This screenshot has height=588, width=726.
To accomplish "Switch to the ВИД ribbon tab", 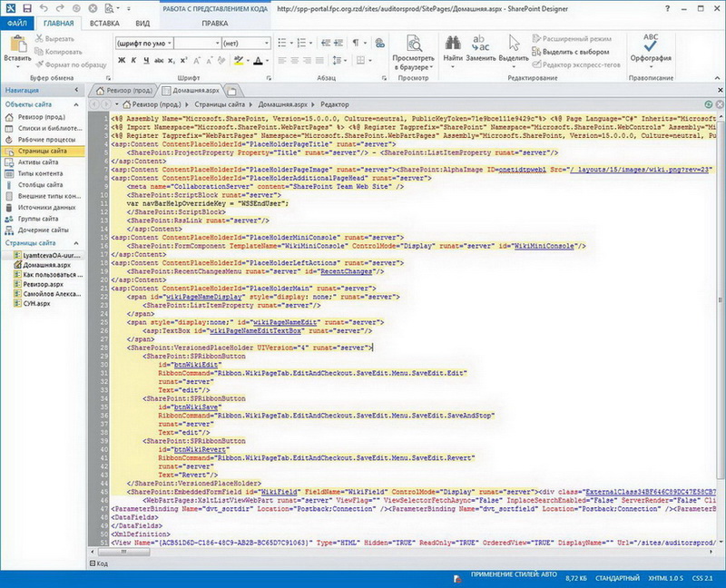I will click(142, 24).
